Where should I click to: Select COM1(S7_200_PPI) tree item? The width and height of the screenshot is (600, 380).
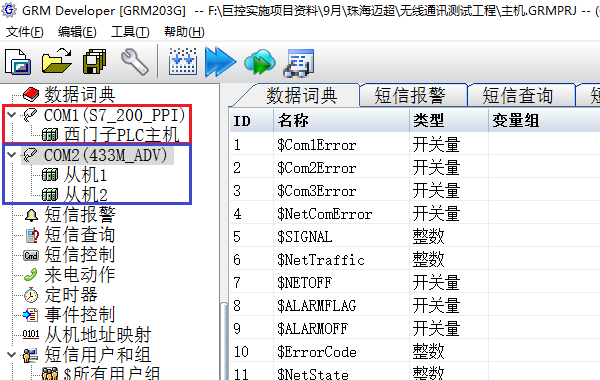114,115
